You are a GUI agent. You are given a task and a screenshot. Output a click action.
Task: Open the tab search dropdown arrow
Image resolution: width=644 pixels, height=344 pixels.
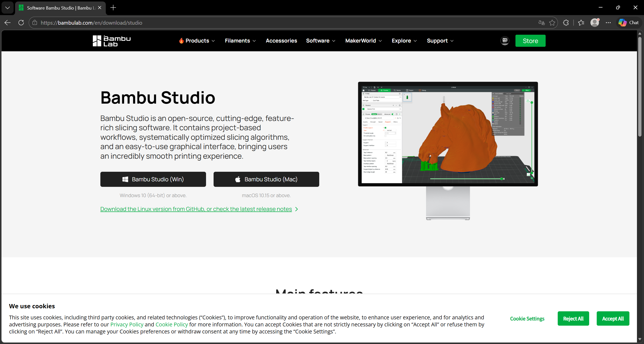pyautogui.click(x=8, y=8)
